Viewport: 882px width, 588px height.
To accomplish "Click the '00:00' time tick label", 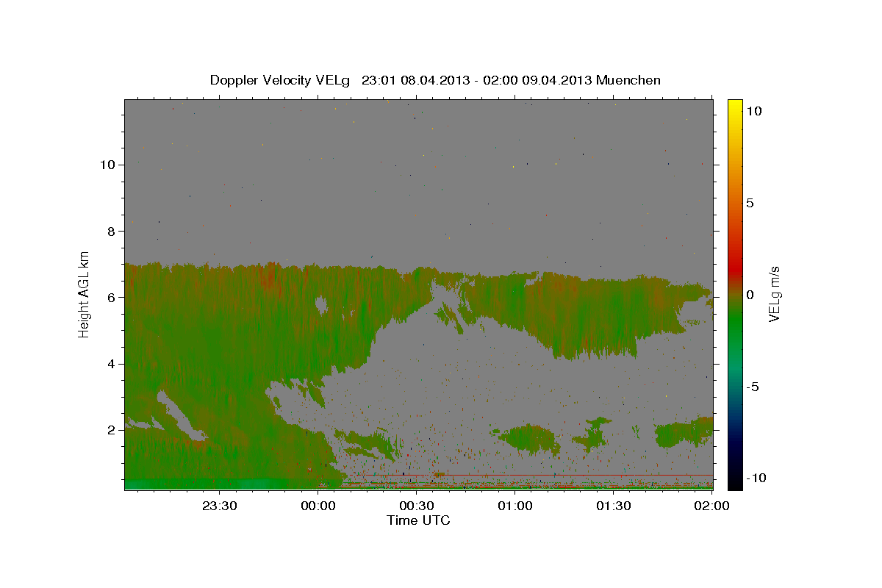I will pos(318,506).
